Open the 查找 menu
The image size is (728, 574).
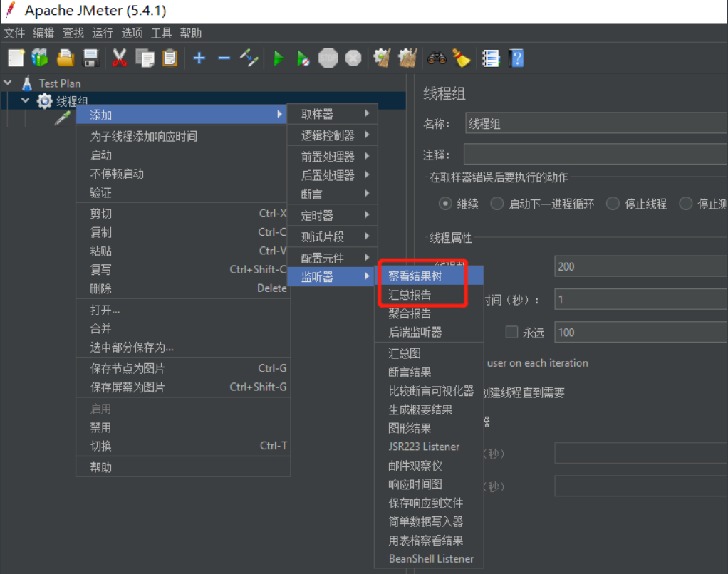click(73, 33)
